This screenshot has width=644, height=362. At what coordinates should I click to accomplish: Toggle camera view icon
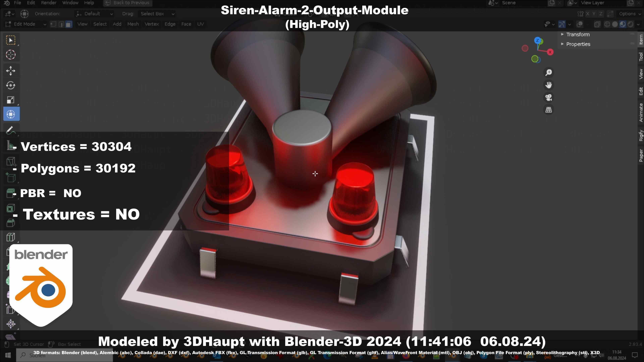(549, 97)
